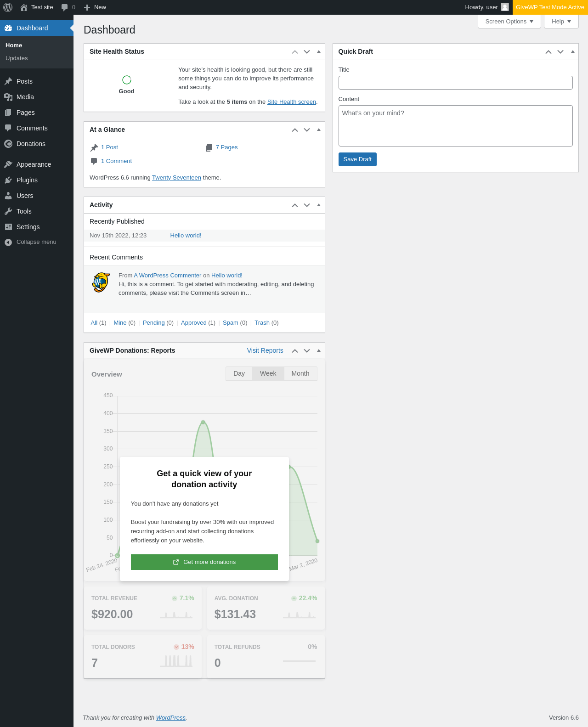
Task: Collapse the Activity panel
Action: coord(319,205)
